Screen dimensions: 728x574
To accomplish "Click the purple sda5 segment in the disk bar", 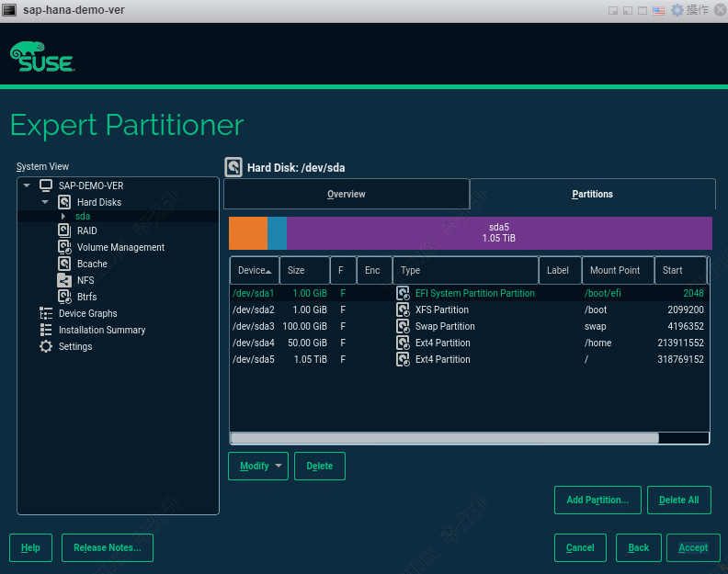I will tap(499, 233).
